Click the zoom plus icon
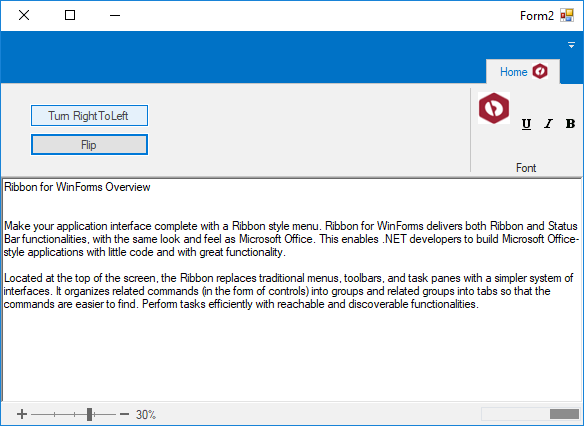584x426 pixels. [22, 414]
